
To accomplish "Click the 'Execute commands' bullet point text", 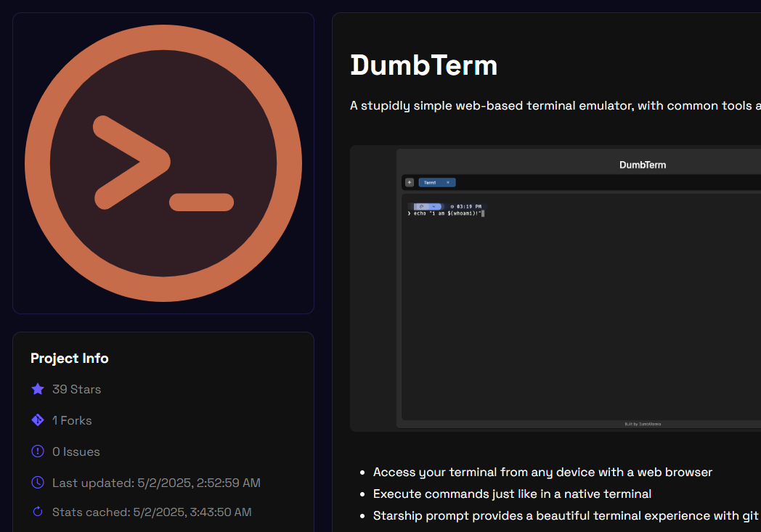I will click(512, 494).
